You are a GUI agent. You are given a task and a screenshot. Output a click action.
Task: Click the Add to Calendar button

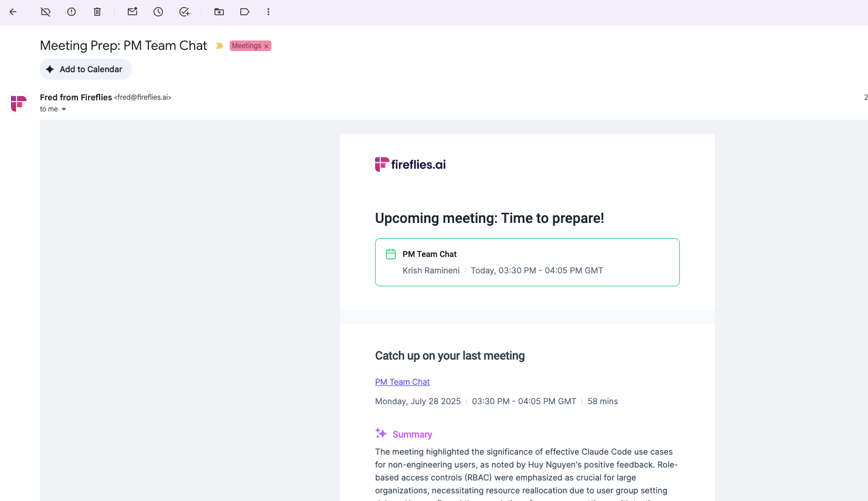(86, 69)
